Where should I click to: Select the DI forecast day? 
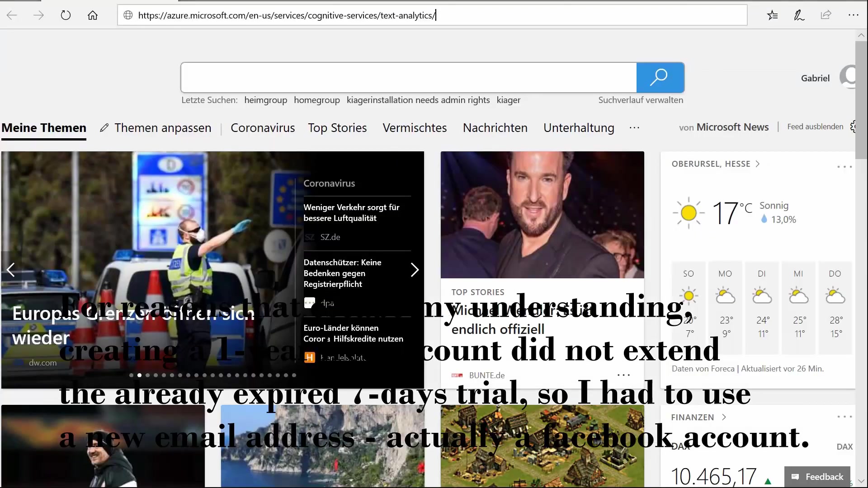(x=762, y=307)
